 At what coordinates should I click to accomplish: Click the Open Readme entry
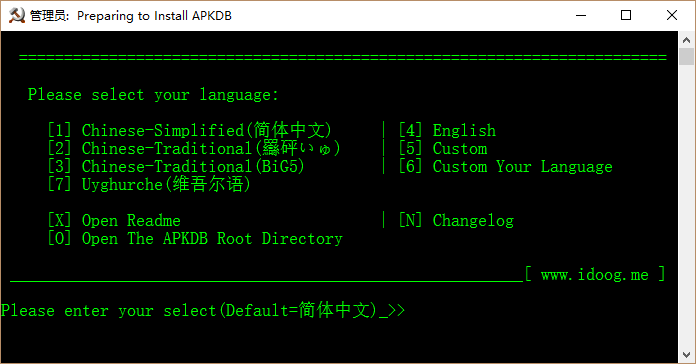(x=114, y=220)
